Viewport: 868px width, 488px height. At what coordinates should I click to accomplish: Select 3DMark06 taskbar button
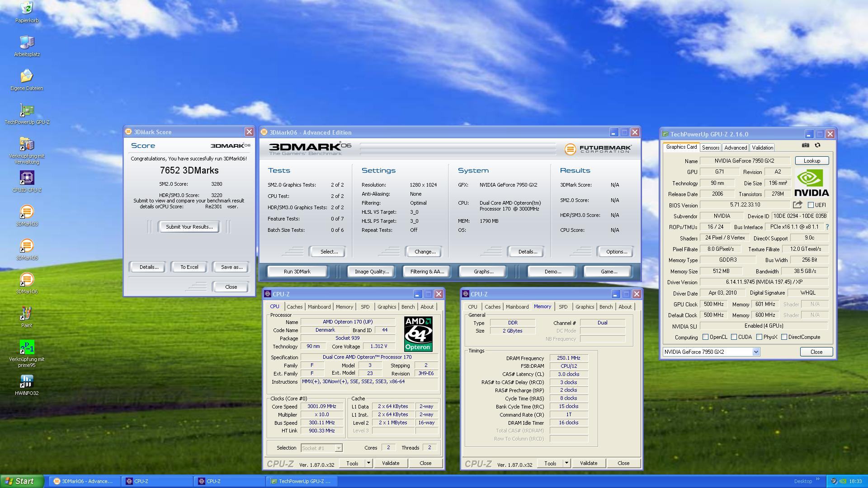coord(85,481)
